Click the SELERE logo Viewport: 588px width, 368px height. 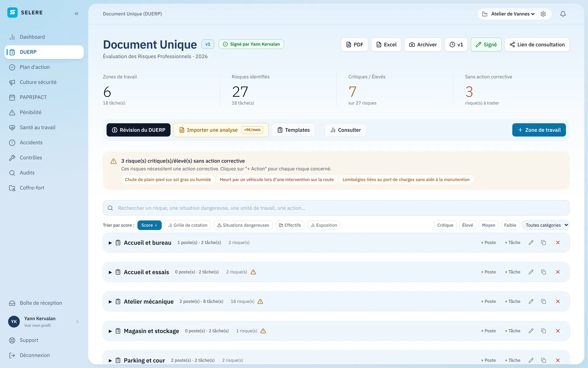[25, 13]
